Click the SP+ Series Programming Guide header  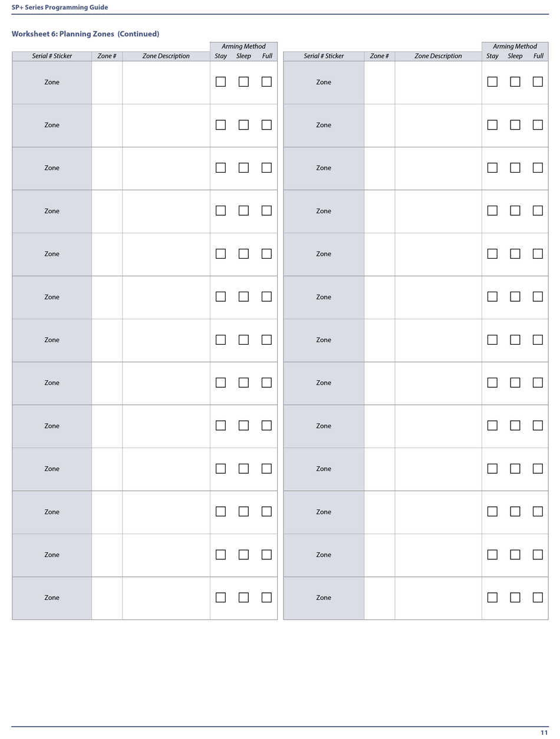[x=60, y=7]
